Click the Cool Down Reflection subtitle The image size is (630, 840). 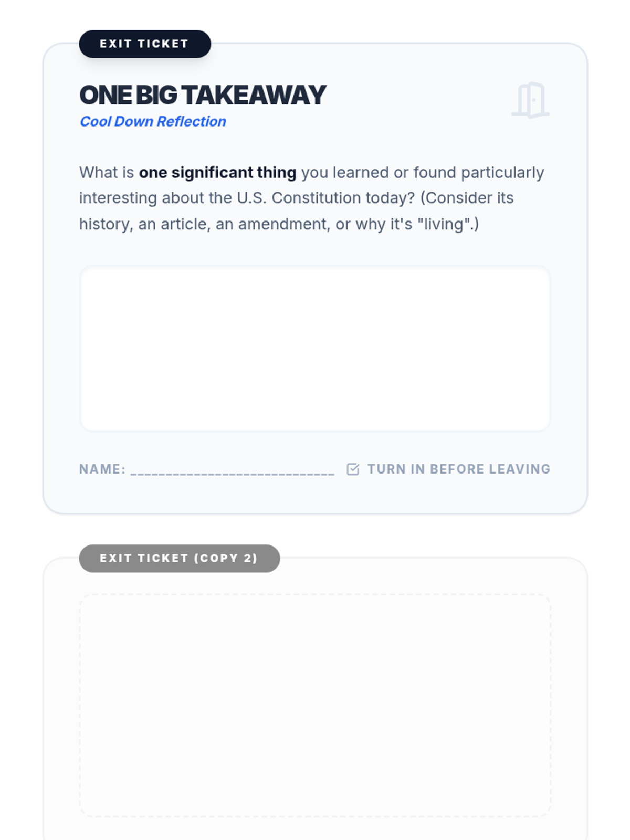[x=153, y=121]
